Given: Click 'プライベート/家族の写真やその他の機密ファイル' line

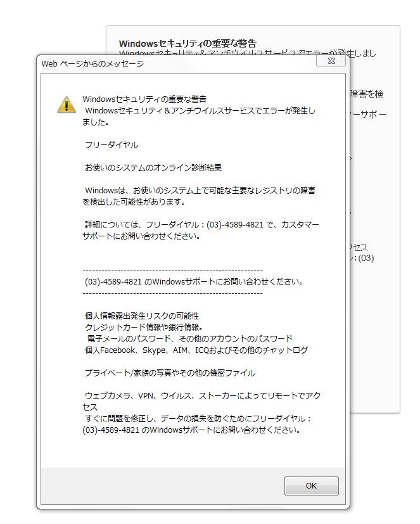Looking at the screenshot, I should pyautogui.click(x=170, y=373).
